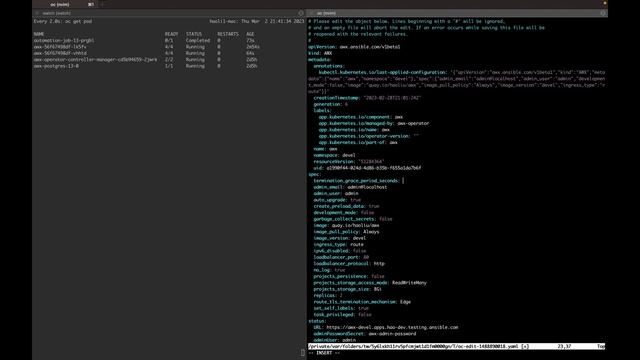
Task: Click the managed-by awx-operator label line
Action: pyautogui.click(x=374, y=123)
